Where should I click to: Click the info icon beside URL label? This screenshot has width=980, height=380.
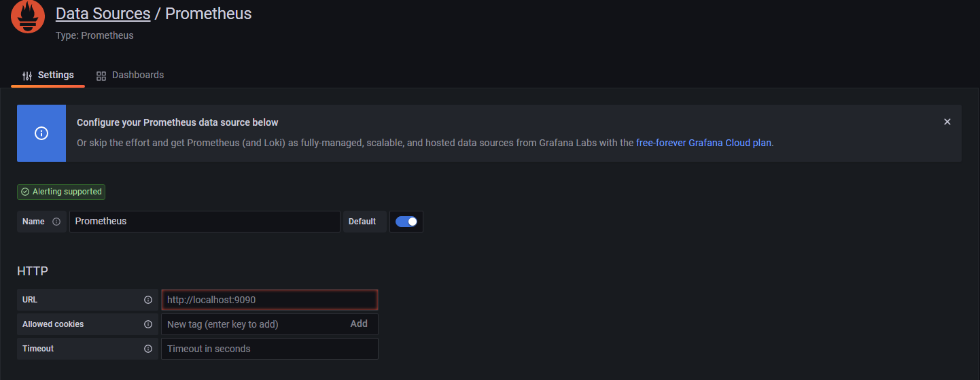point(148,300)
